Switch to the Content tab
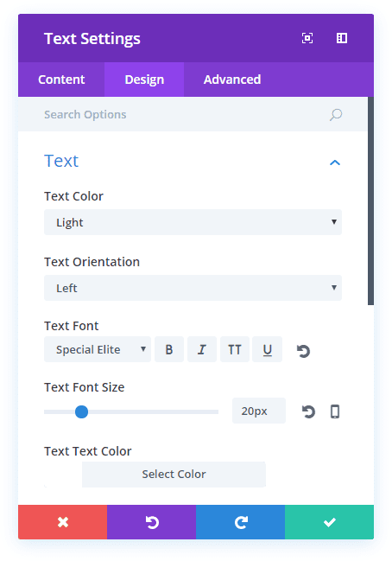 (x=61, y=80)
